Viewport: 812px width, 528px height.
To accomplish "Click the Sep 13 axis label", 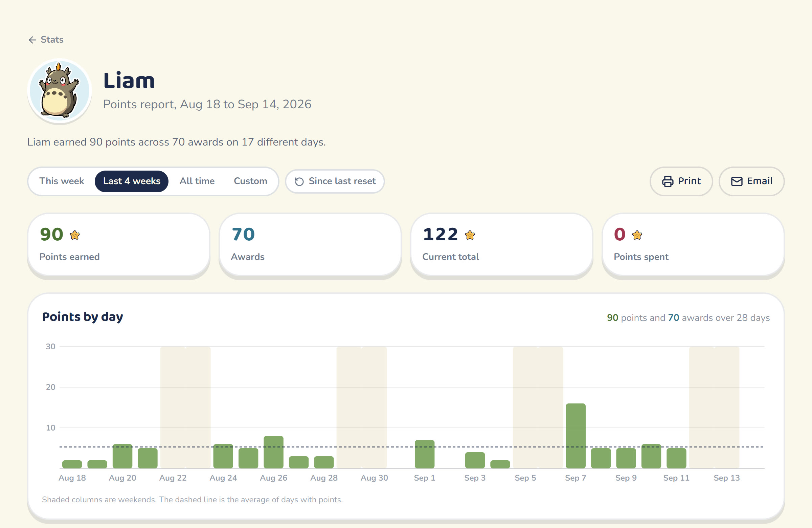I will pos(727,478).
